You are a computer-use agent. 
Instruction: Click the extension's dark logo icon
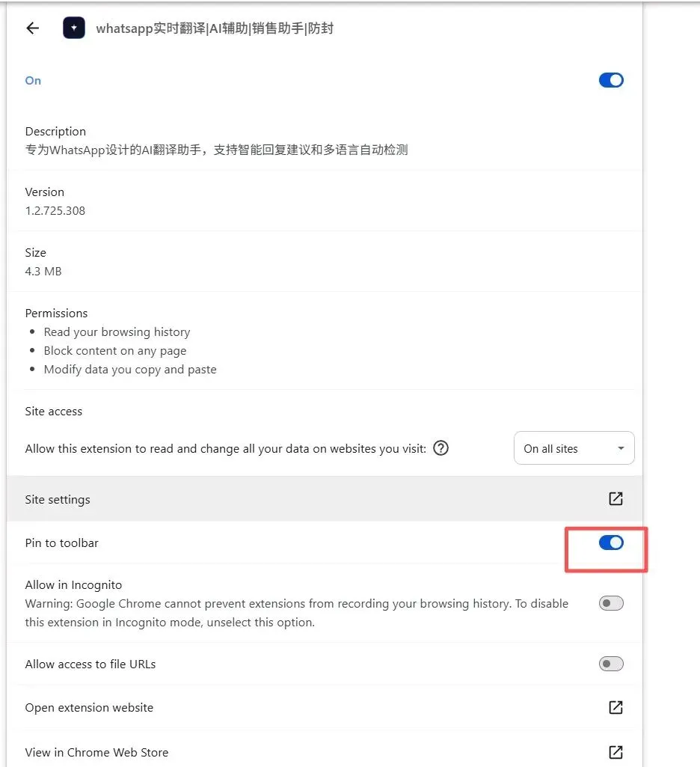[x=74, y=28]
